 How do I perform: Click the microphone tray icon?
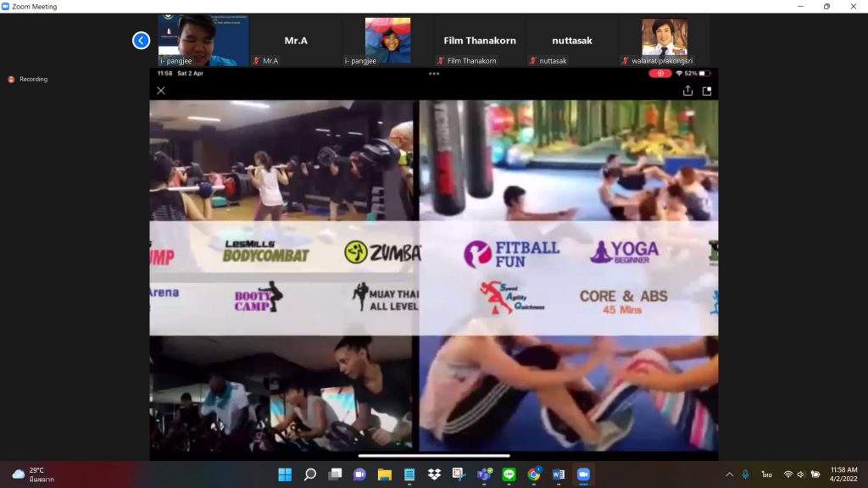(x=746, y=474)
